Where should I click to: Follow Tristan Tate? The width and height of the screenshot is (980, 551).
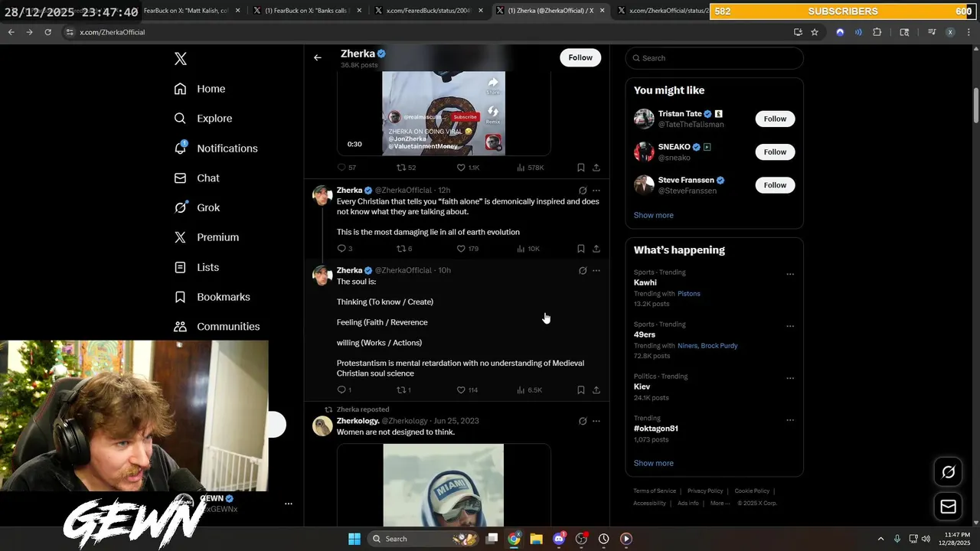coord(775,119)
